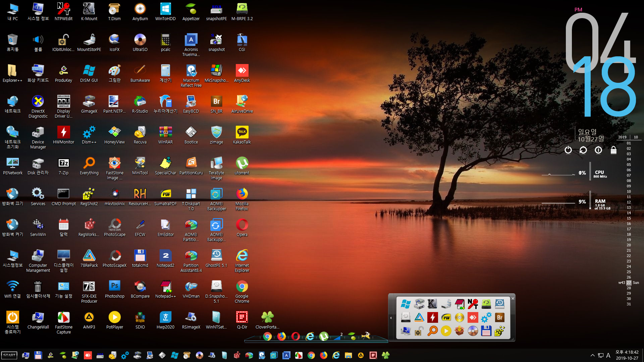Launch Recuva from the desktop
Viewport: 644px width, 362px height.
coord(140,135)
